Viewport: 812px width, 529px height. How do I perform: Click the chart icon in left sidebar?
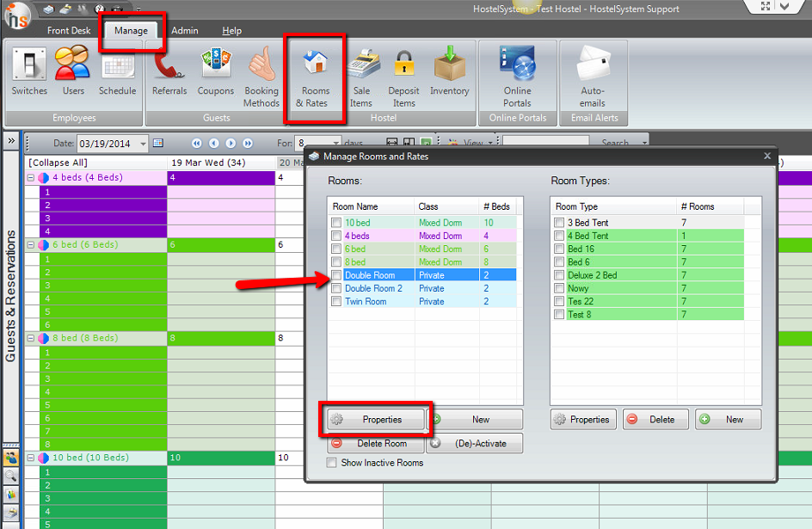(x=11, y=494)
